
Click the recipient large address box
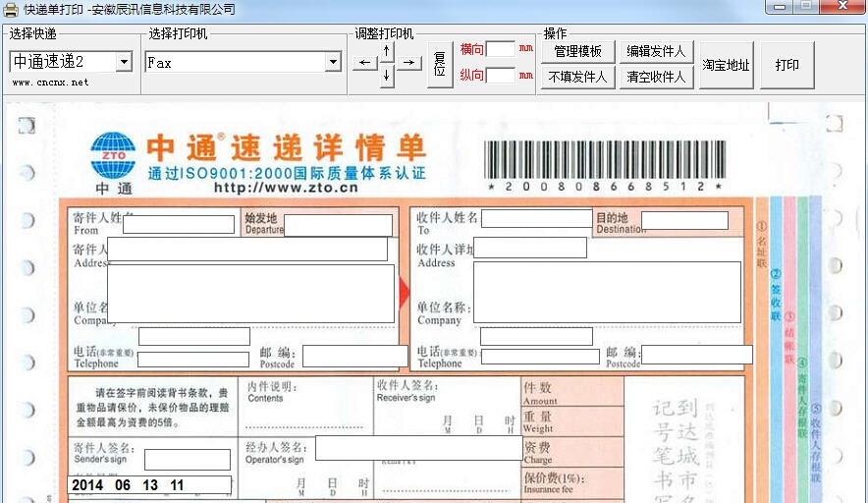[607, 292]
